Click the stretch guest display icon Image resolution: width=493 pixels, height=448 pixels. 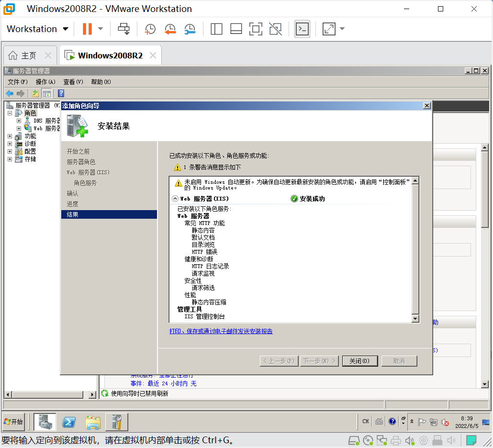(x=329, y=29)
